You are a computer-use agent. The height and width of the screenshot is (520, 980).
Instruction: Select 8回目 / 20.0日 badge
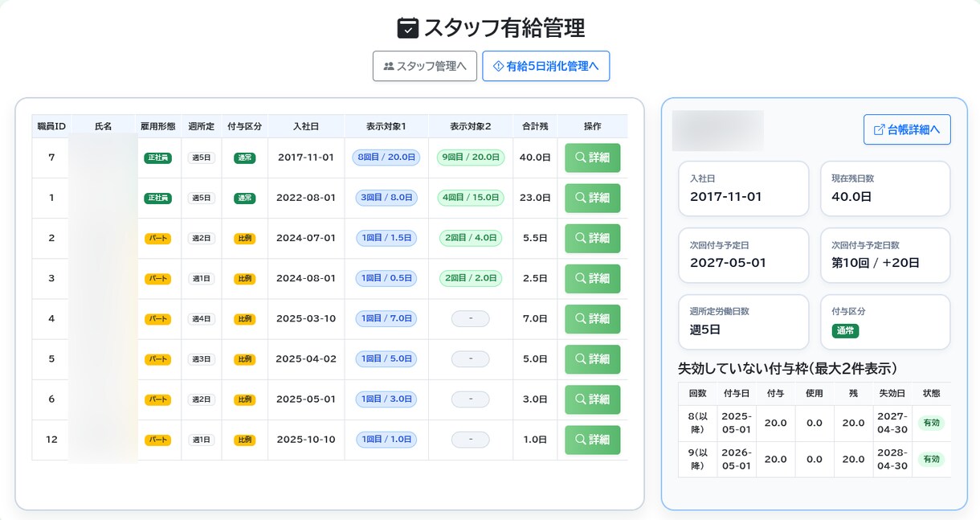click(x=386, y=158)
